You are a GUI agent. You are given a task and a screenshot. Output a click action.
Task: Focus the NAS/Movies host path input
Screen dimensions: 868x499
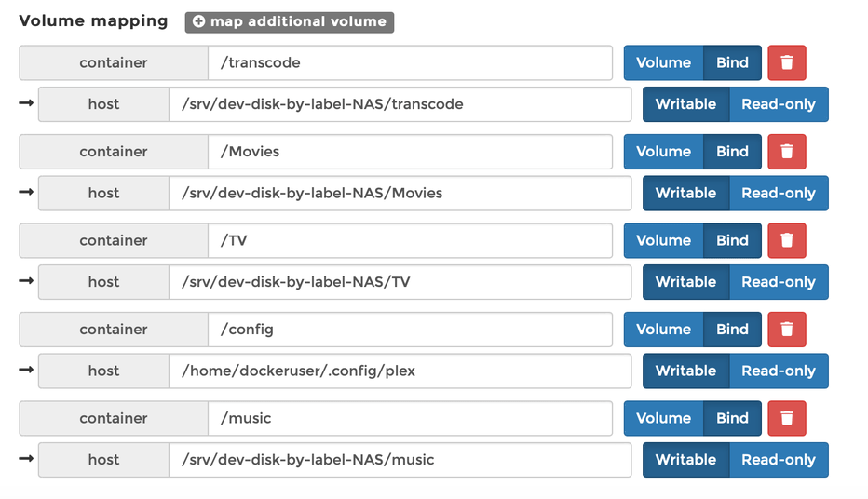coord(400,194)
